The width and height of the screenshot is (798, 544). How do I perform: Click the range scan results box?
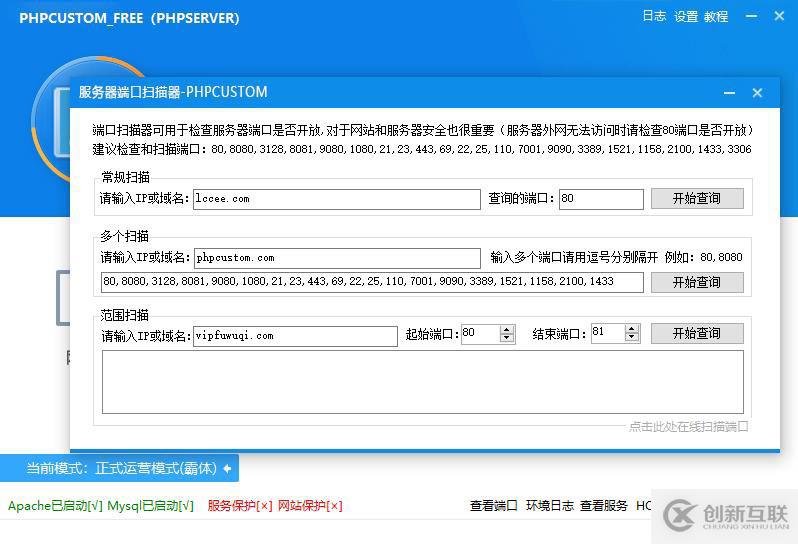(x=423, y=382)
